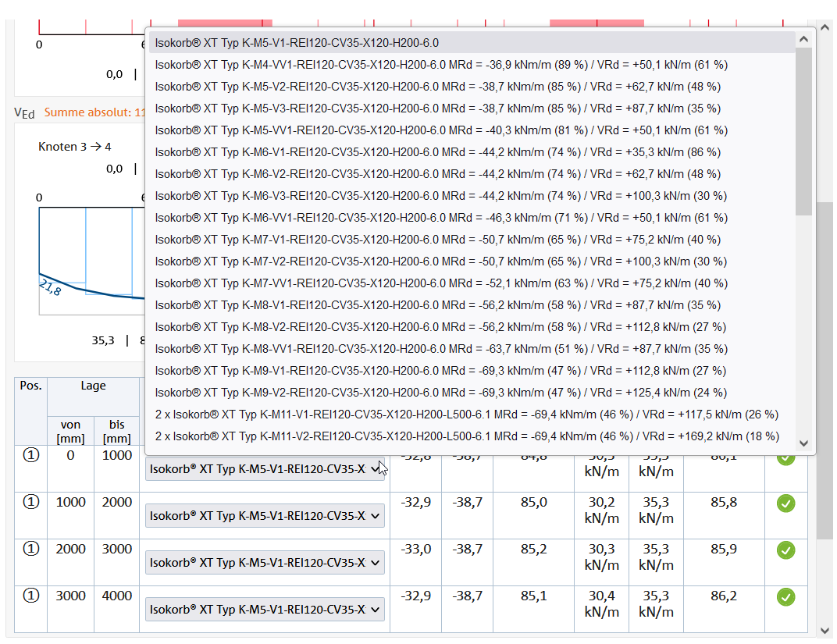Click the 85,8 value in row 1000–2000

[x=724, y=502]
